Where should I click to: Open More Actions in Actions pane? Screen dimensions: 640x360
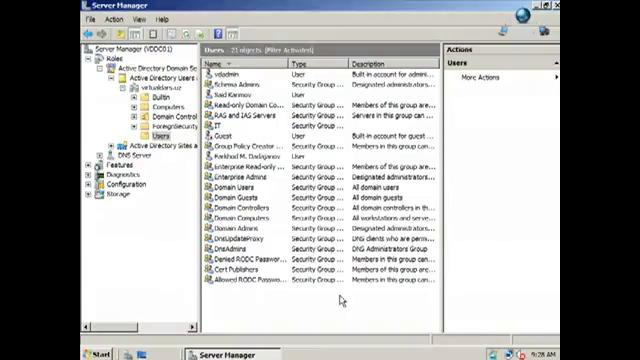tap(480, 77)
